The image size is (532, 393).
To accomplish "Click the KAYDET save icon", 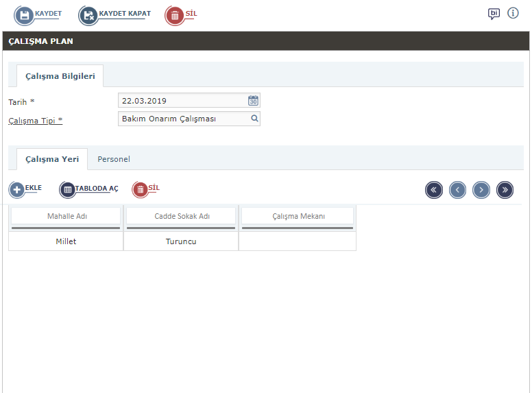I will click(x=24, y=16).
